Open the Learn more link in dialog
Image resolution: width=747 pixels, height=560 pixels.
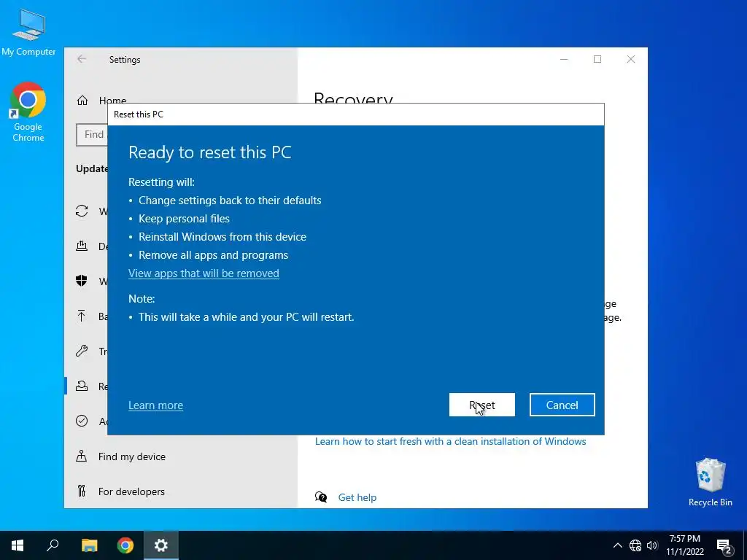[155, 405]
